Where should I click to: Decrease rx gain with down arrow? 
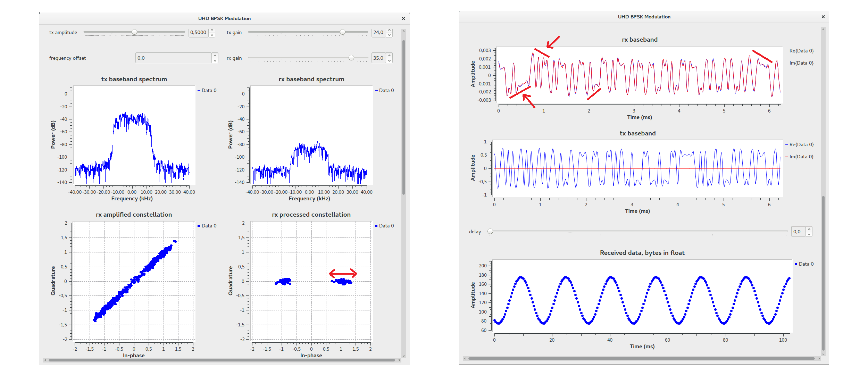click(x=389, y=61)
